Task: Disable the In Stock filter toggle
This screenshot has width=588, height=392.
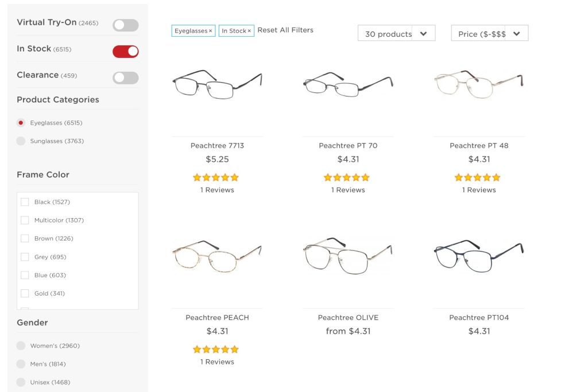Action: 125,51
